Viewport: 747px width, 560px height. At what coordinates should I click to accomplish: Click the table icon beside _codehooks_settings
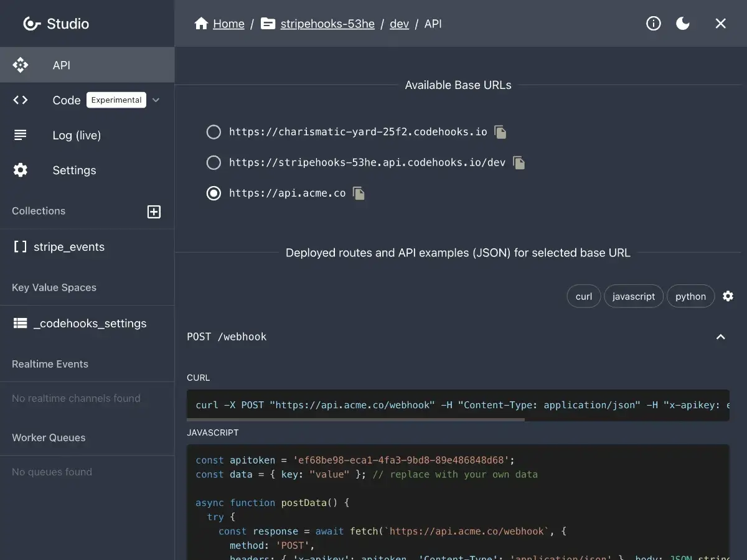(20, 324)
